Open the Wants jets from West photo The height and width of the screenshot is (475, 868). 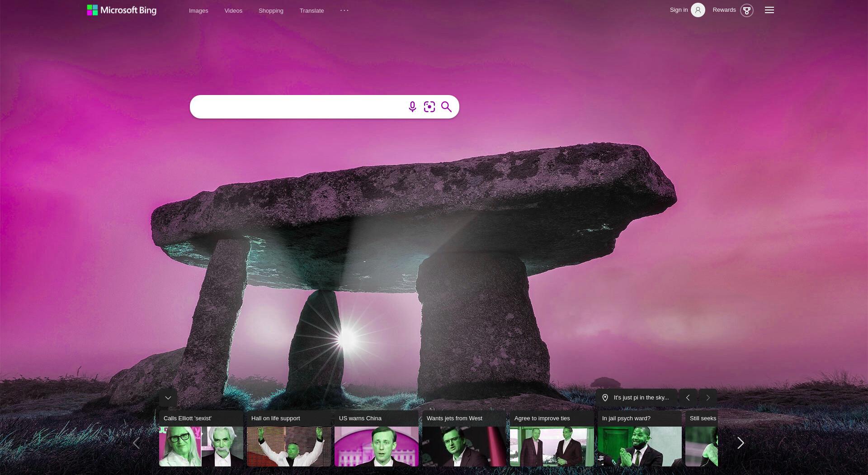pos(464,446)
